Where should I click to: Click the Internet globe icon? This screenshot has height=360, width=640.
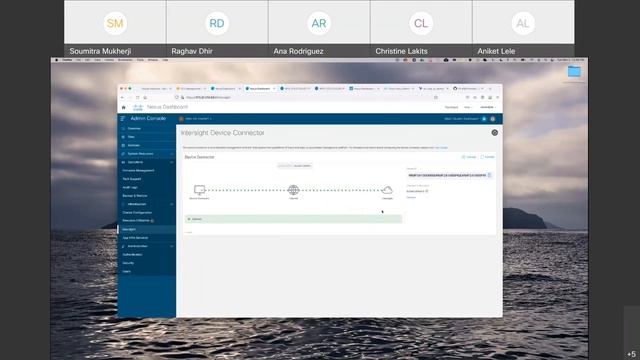(x=293, y=190)
